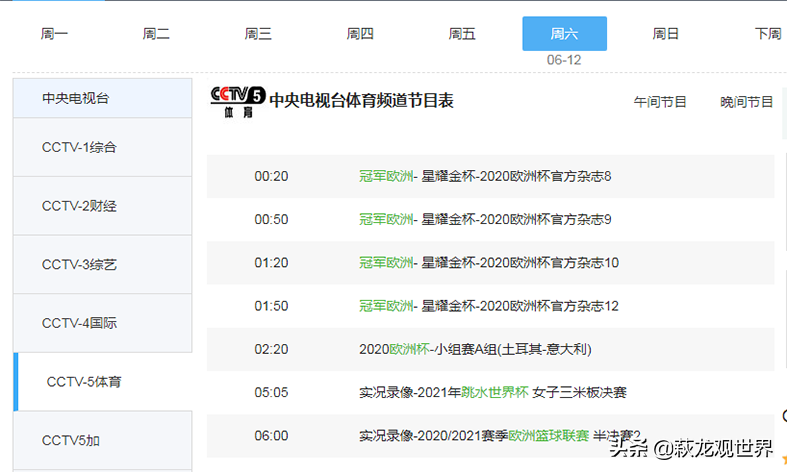787x472 pixels.
Task: Click the 小组赛A组(土耳其-意大利) text
Action: click(x=513, y=349)
